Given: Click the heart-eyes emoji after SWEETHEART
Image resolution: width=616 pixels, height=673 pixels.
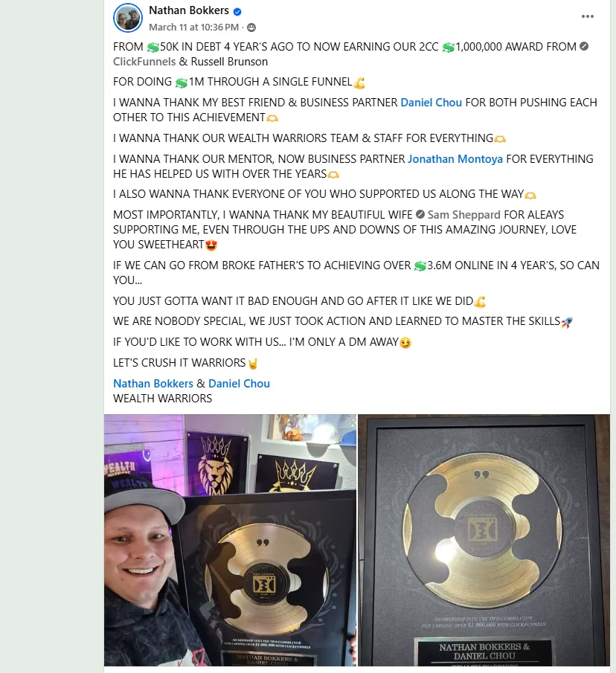Looking at the screenshot, I should point(211,245).
